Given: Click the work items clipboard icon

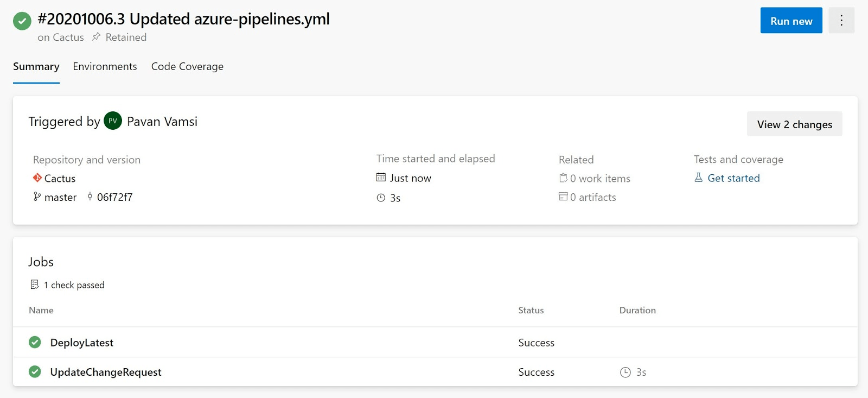Looking at the screenshot, I should (x=563, y=178).
